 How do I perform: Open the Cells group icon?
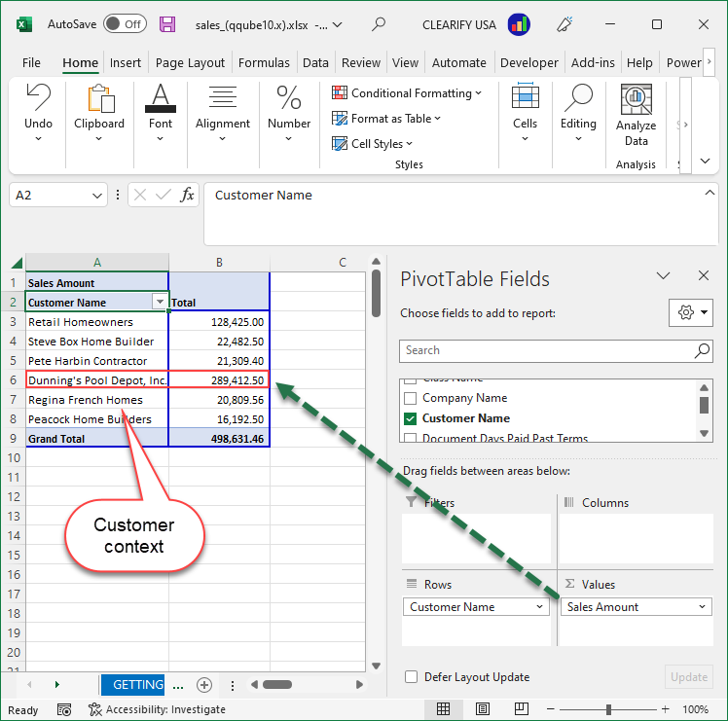click(x=526, y=95)
